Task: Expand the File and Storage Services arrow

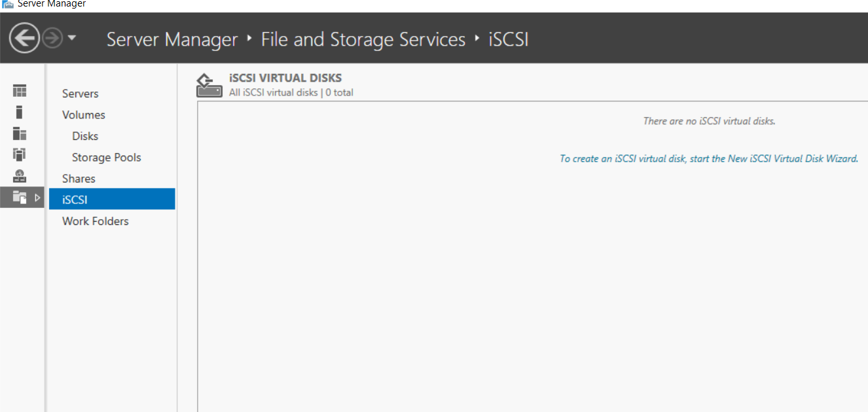Action: click(x=37, y=197)
